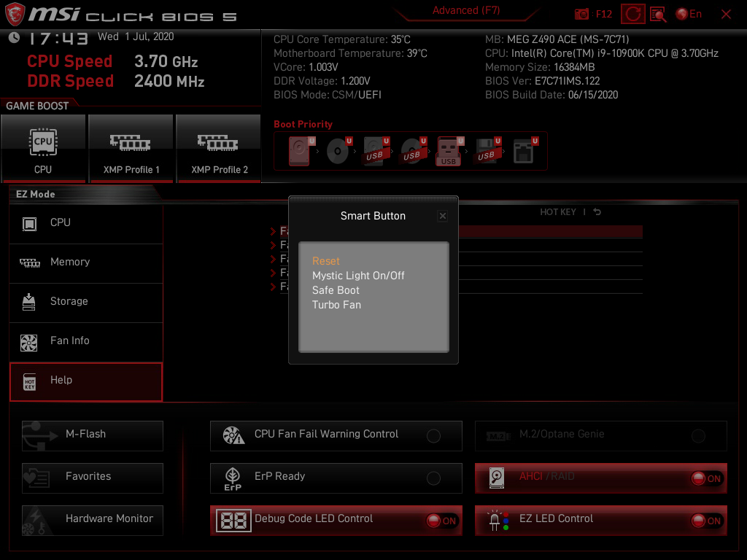Switch to Advanced (F7) mode
Image resolution: width=747 pixels, height=560 pixels.
tap(466, 10)
